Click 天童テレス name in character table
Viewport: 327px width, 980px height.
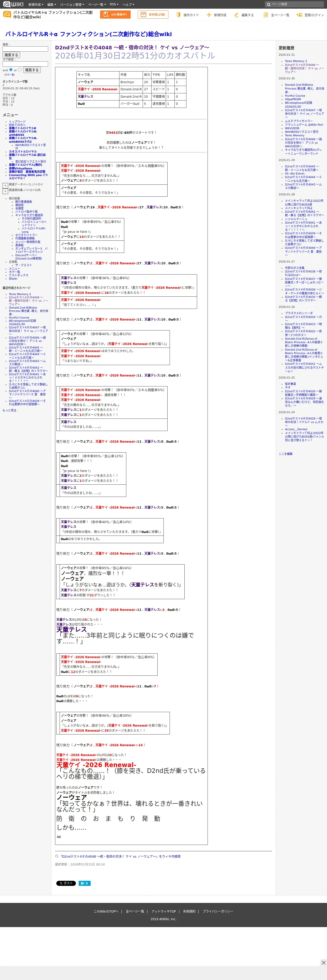(x=85, y=96)
